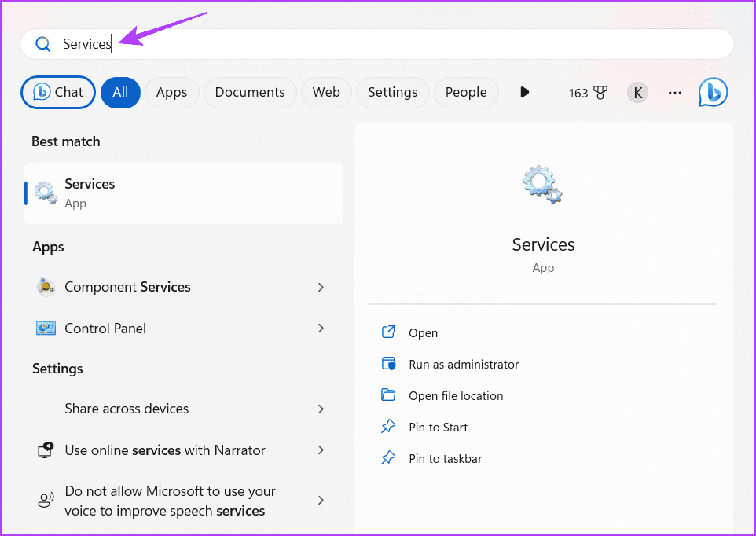Viewport: 756px width, 536px height.
Task: Switch to the Documents filter tab
Action: 249,92
